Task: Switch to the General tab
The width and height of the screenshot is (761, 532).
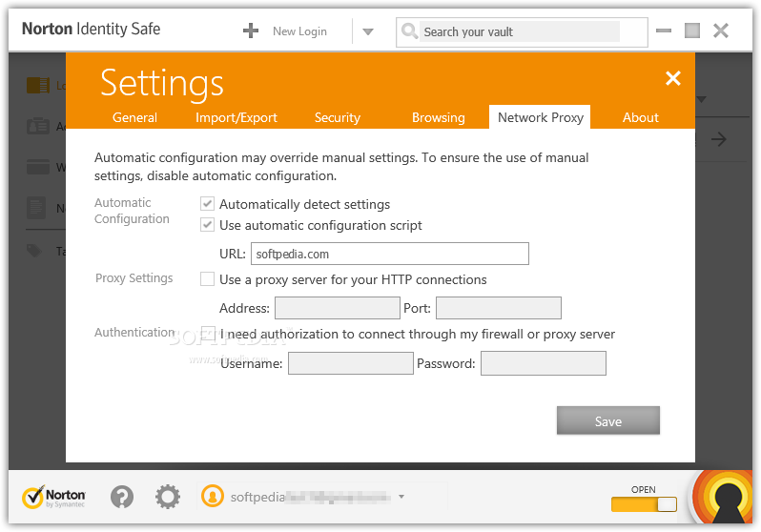Action: [x=134, y=117]
